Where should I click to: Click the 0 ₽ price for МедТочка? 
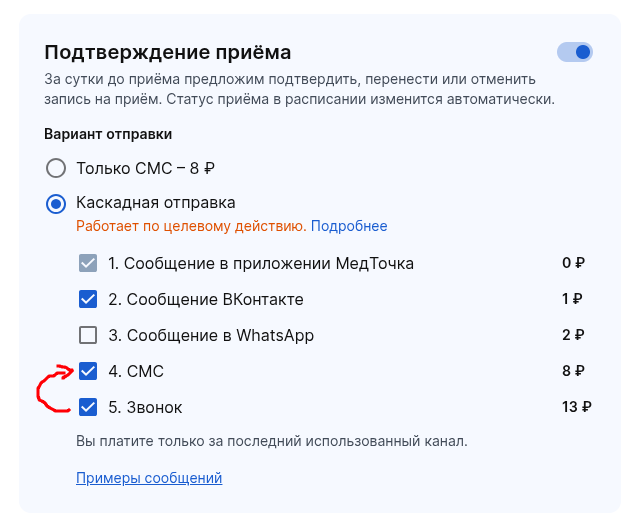[573, 264]
